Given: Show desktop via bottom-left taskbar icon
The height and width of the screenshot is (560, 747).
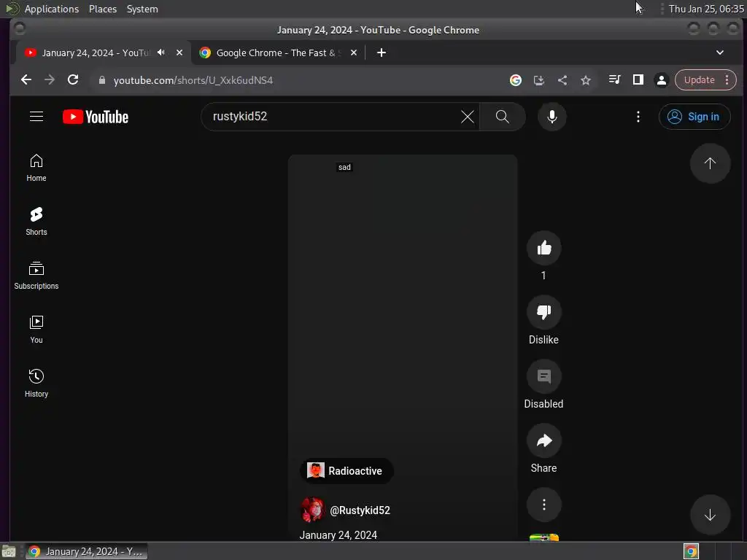Looking at the screenshot, I should [9, 551].
